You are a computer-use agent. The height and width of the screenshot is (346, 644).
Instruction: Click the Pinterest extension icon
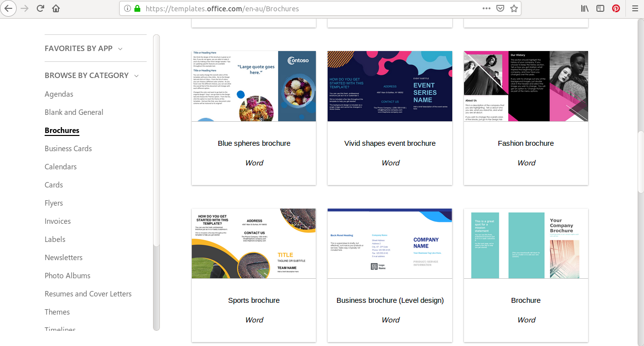[616, 8]
